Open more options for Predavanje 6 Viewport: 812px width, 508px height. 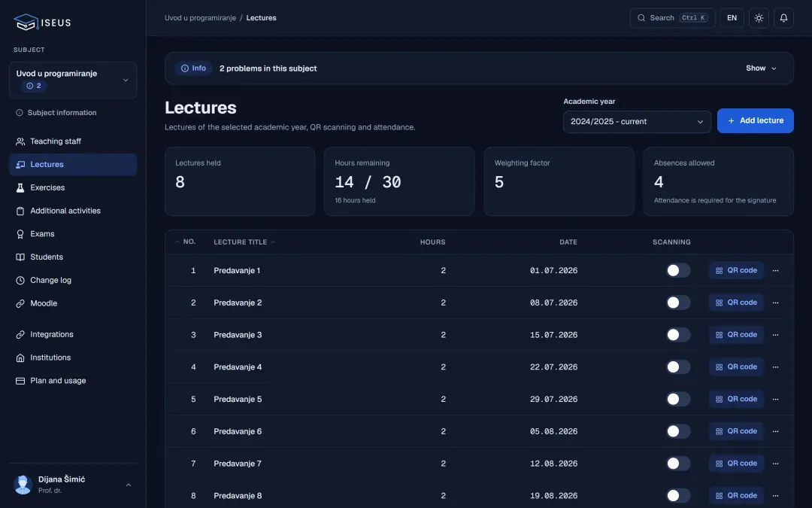point(775,431)
